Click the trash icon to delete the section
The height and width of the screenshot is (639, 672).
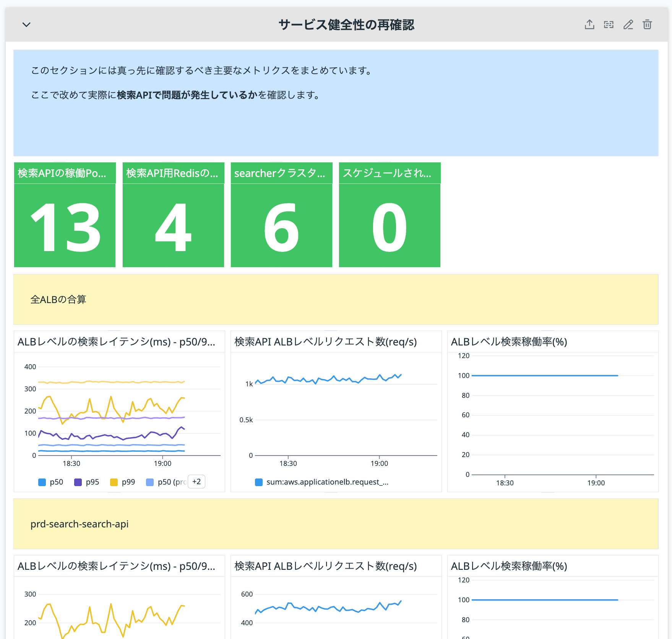648,24
